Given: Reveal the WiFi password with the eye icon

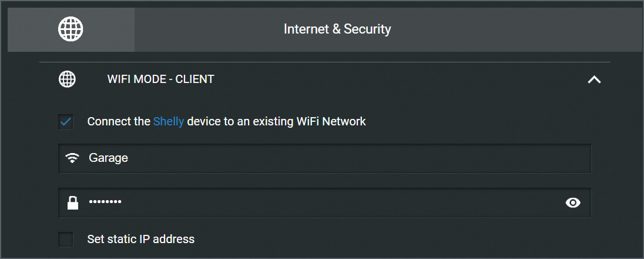Looking at the screenshot, I should coord(572,202).
